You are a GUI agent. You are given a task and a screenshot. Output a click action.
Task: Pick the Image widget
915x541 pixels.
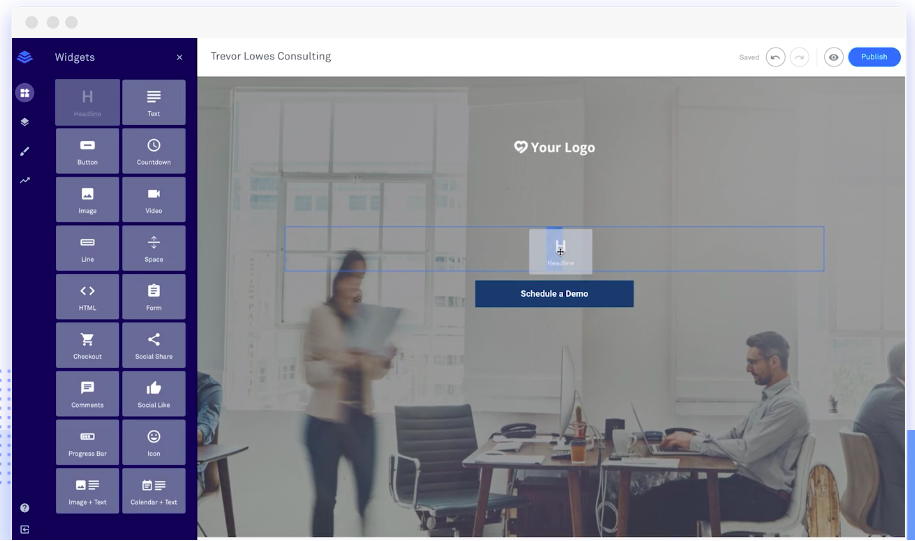[88, 199]
